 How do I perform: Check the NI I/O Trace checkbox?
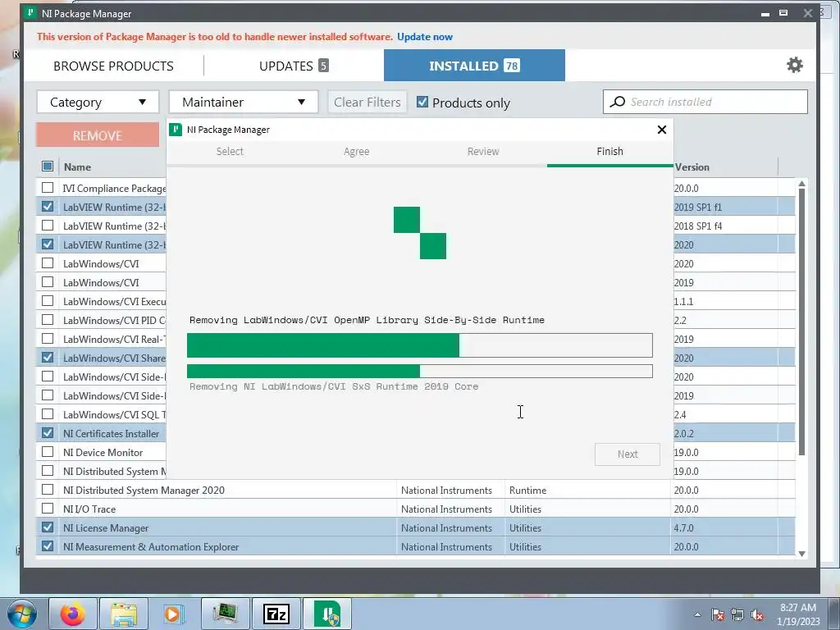click(47, 509)
